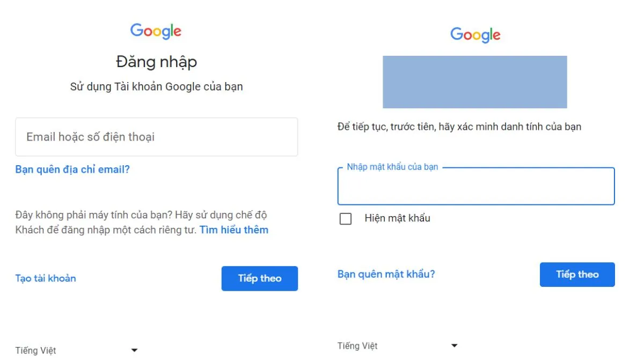Image resolution: width=644 pixels, height=362 pixels.
Task: Click the Tạo tài khoản link
Action: (45, 278)
